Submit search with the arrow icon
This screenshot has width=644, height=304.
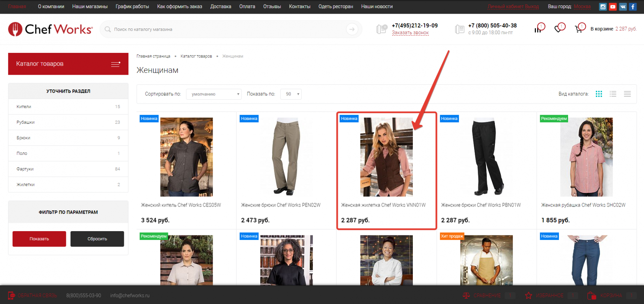coord(352,29)
